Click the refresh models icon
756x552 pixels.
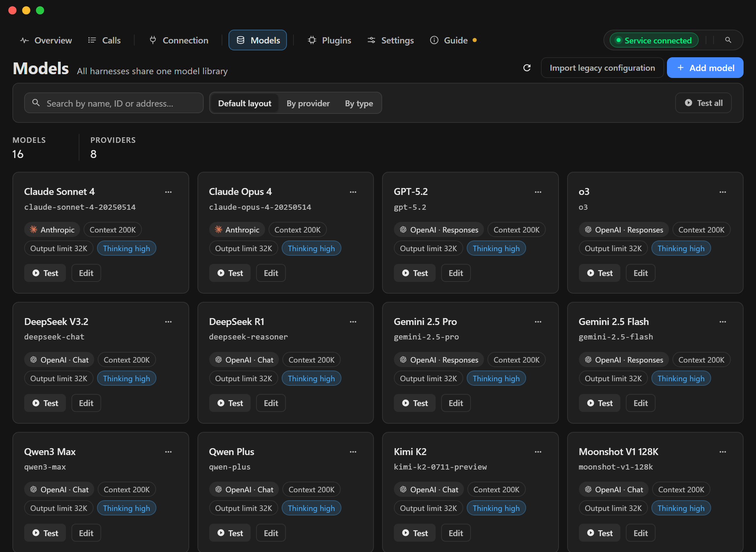(527, 68)
